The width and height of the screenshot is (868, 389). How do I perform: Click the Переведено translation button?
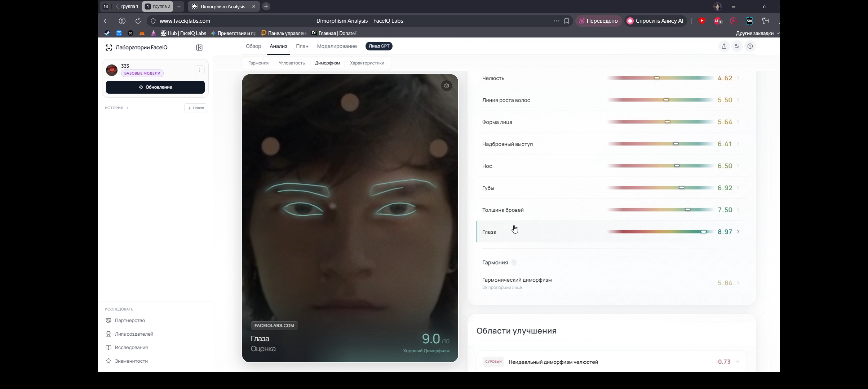(598, 21)
